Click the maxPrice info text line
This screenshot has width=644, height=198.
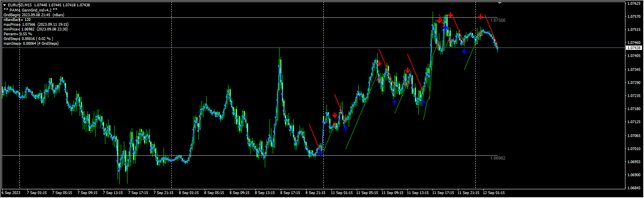click(36, 24)
